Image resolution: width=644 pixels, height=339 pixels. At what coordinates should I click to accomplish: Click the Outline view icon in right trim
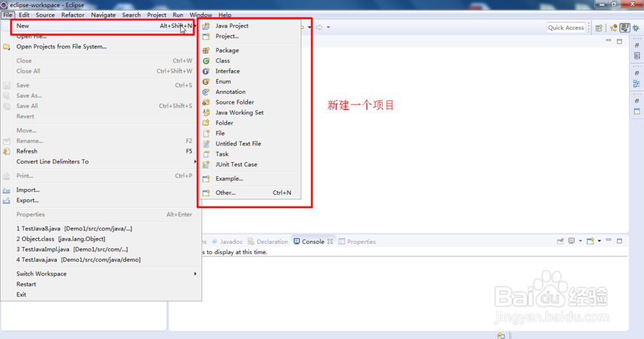point(637,84)
